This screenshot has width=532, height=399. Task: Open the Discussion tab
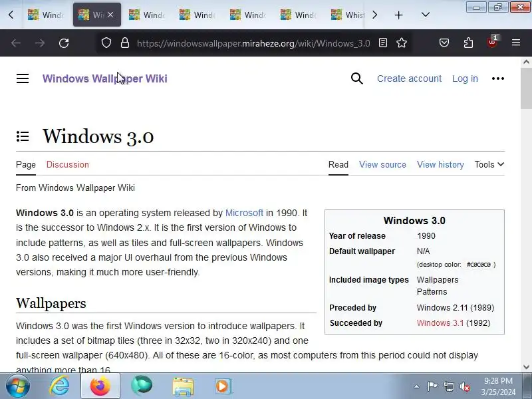pos(68,164)
